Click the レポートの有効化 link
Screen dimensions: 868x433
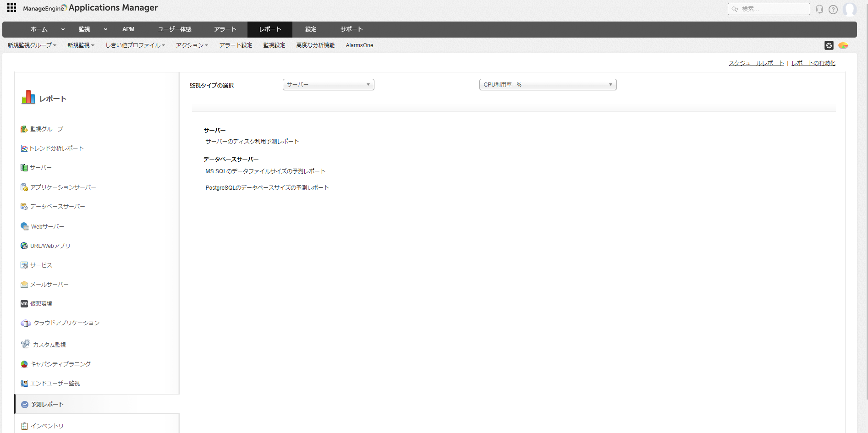(x=813, y=63)
